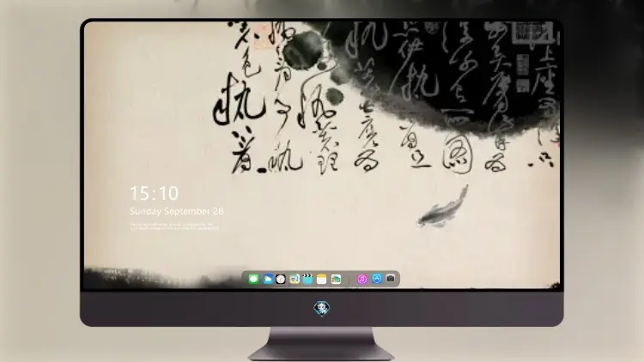Click the 15:10 clock widget
This screenshot has width=644, height=362.
click(x=154, y=193)
